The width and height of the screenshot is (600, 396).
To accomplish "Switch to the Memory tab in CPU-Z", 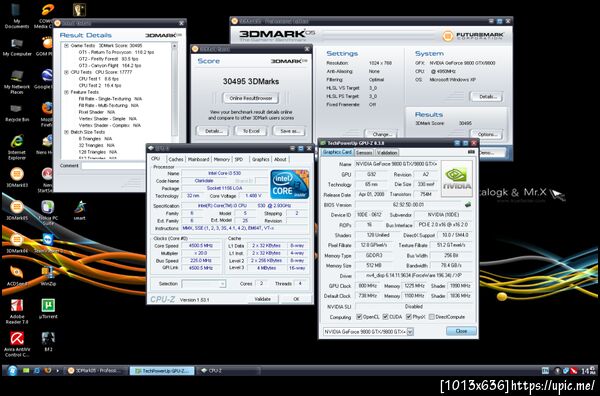I will coord(222,159).
